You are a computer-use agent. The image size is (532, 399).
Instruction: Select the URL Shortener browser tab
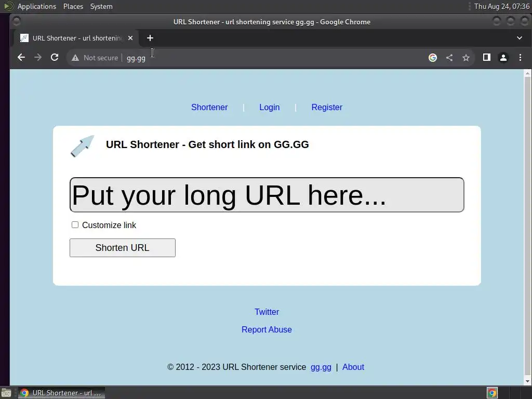coord(76,38)
